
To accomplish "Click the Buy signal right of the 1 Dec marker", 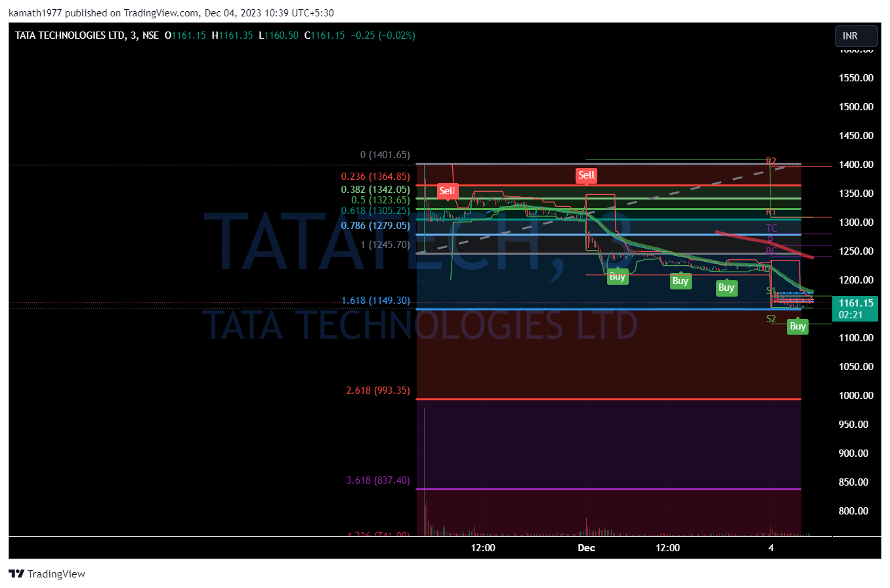I will coord(617,276).
